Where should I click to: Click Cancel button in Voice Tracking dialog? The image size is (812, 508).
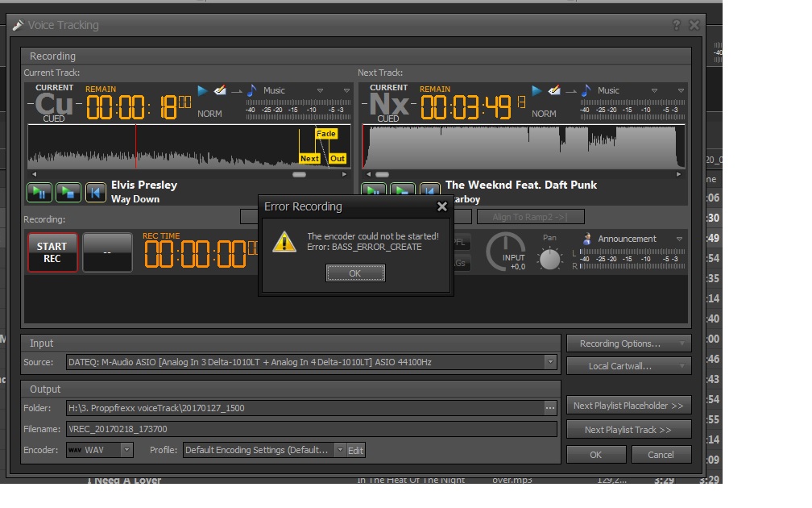coord(661,455)
